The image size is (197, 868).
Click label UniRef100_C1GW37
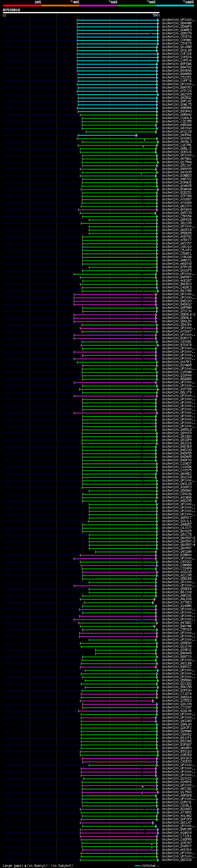177,464
